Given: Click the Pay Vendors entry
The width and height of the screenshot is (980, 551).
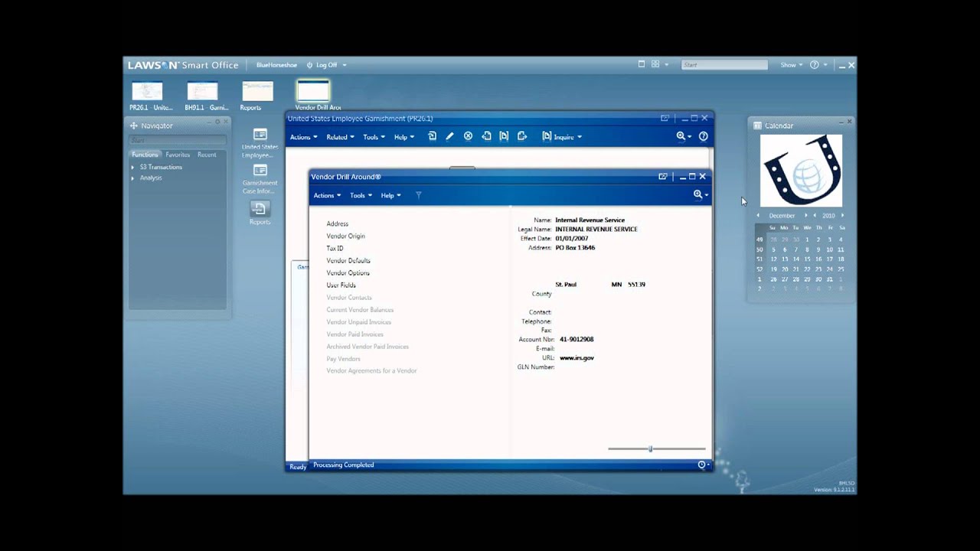Looking at the screenshot, I should (343, 358).
